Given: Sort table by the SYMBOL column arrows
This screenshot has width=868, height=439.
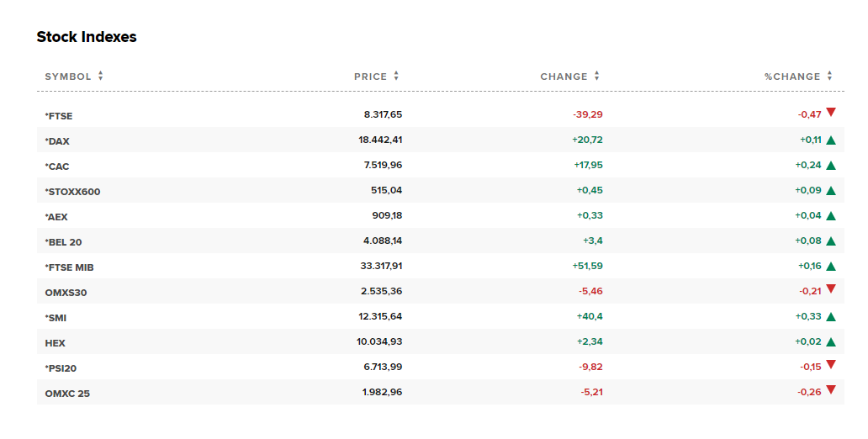Looking at the screenshot, I should click(x=100, y=76).
